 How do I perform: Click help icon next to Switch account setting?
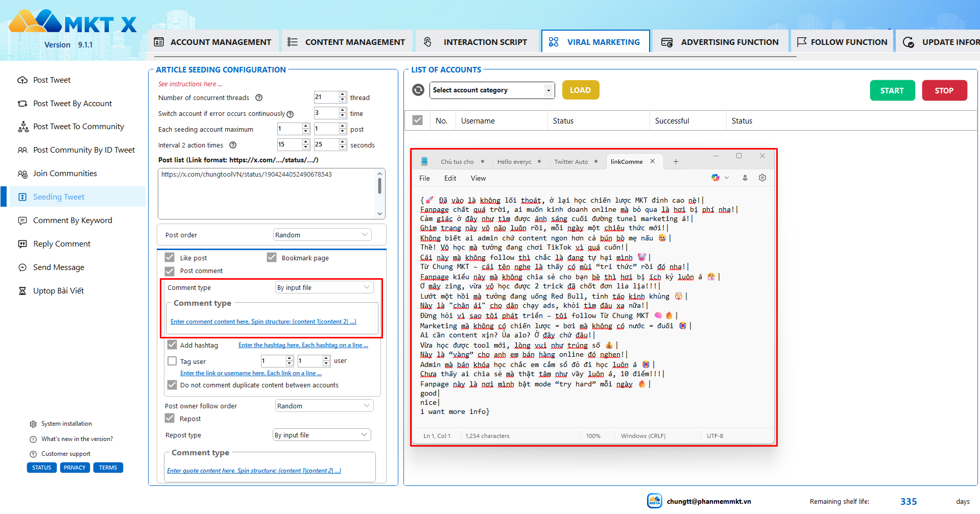(290, 114)
